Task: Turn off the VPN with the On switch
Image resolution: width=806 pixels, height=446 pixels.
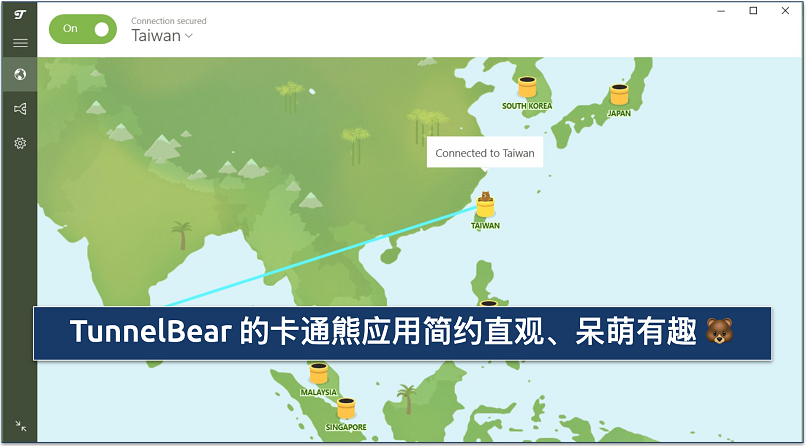Action: [83, 29]
